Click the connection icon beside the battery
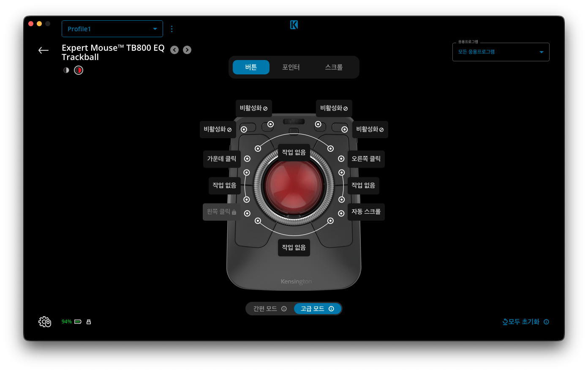The height and width of the screenshot is (372, 588). coord(89,322)
